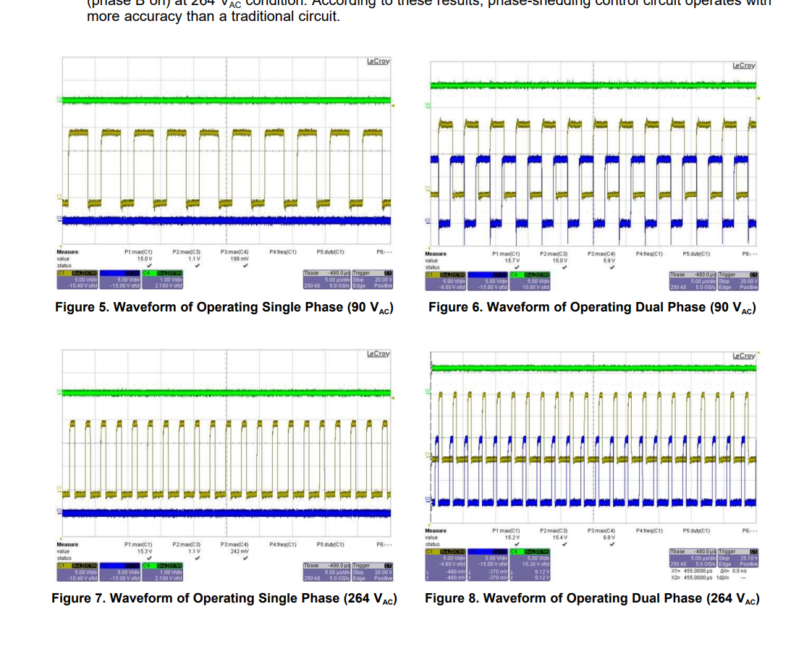Click "Measure" label in Figure 8
812x659 pixels.
436,531
